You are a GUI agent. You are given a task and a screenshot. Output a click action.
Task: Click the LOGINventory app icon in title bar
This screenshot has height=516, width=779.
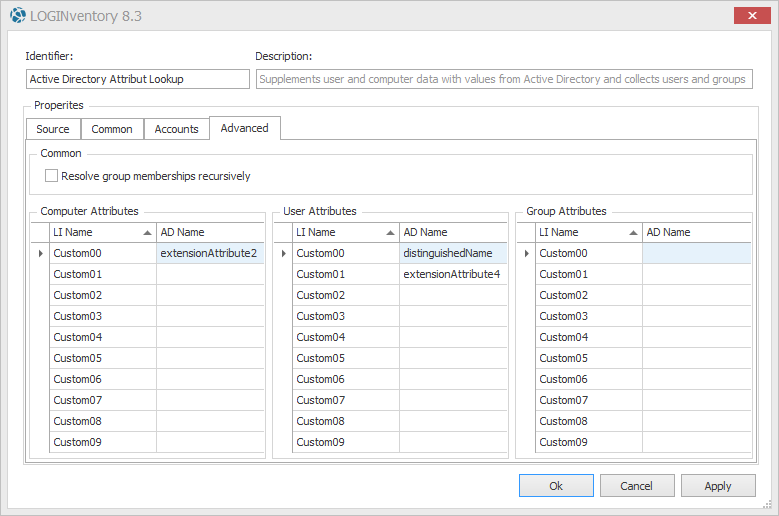click(18, 15)
